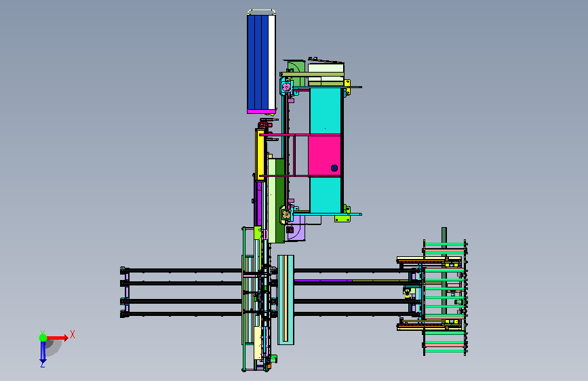Select the green roller conveyor at the right

445,298
